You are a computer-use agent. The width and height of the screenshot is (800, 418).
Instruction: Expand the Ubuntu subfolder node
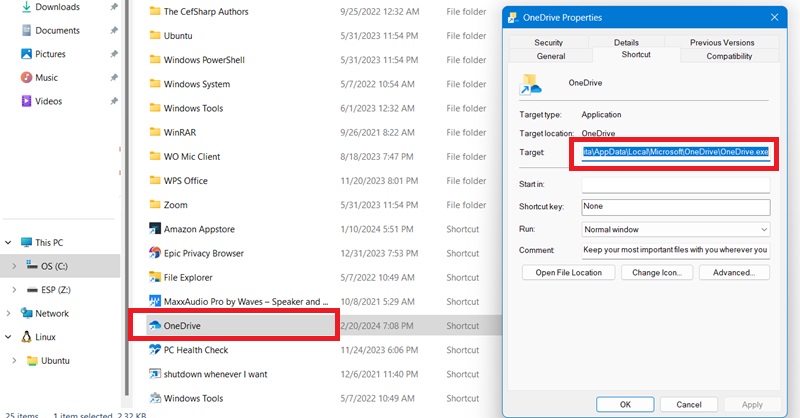pos(14,360)
